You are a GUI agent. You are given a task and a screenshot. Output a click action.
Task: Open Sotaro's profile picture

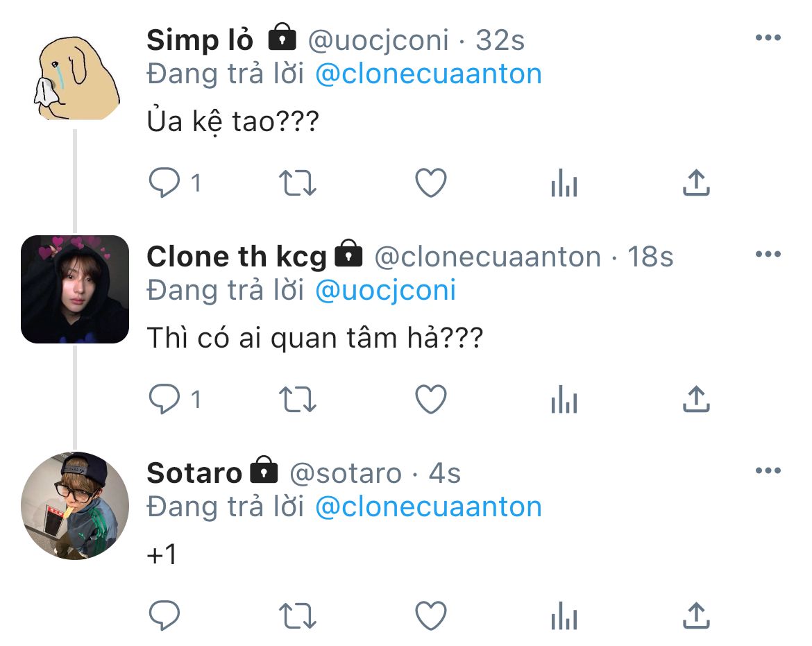click(75, 506)
